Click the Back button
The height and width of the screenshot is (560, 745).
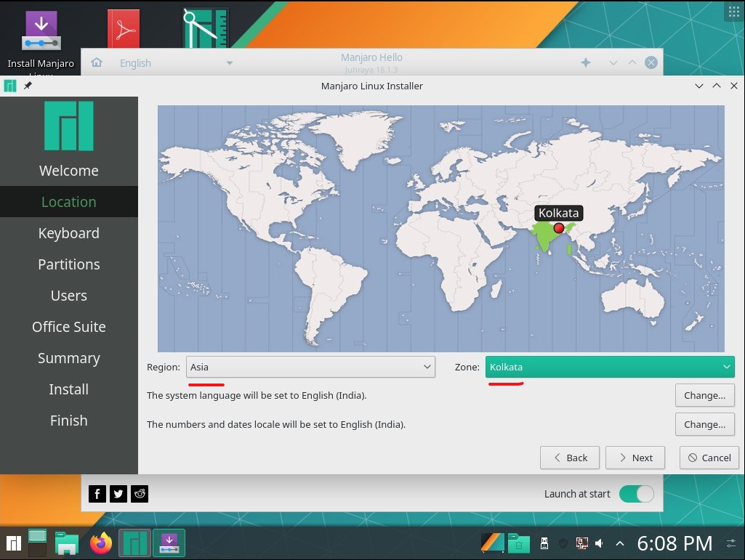[x=570, y=458]
